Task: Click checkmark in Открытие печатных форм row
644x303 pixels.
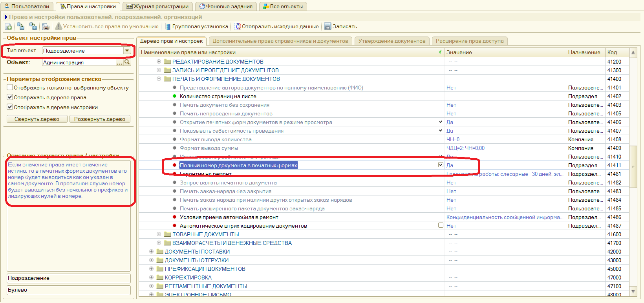Action: coord(441,122)
